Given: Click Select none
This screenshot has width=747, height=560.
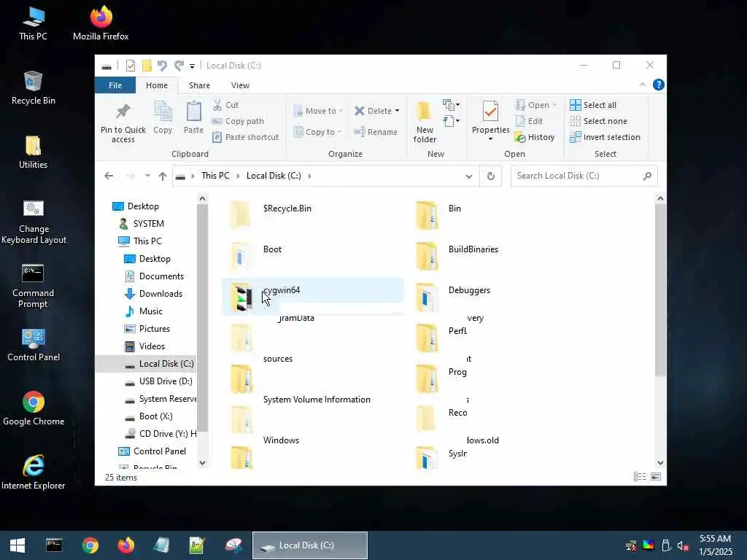Looking at the screenshot, I should coord(599,121).
